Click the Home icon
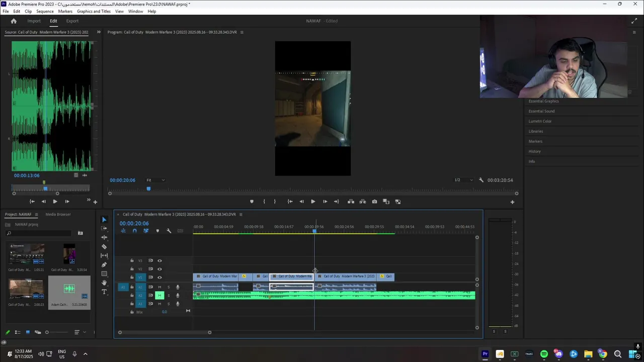The width and height of the screenshot is (644, 362). click(14, 21)
